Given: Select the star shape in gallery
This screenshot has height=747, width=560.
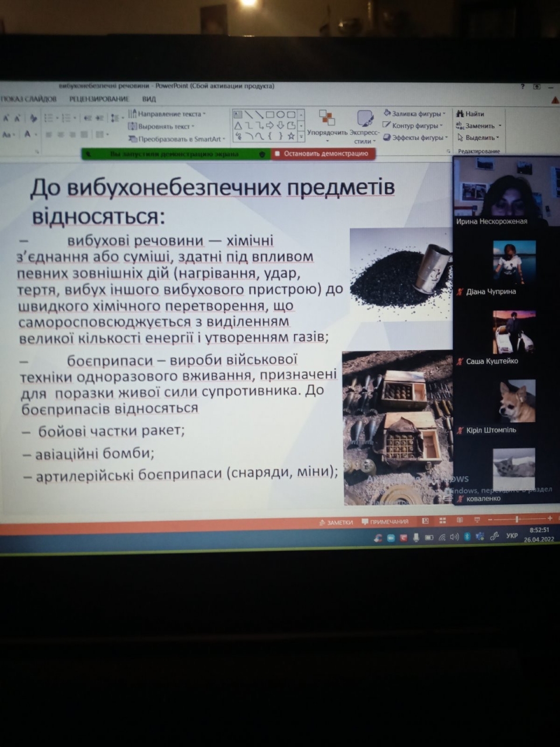Looking at the screenshot, I should (290, 137).
